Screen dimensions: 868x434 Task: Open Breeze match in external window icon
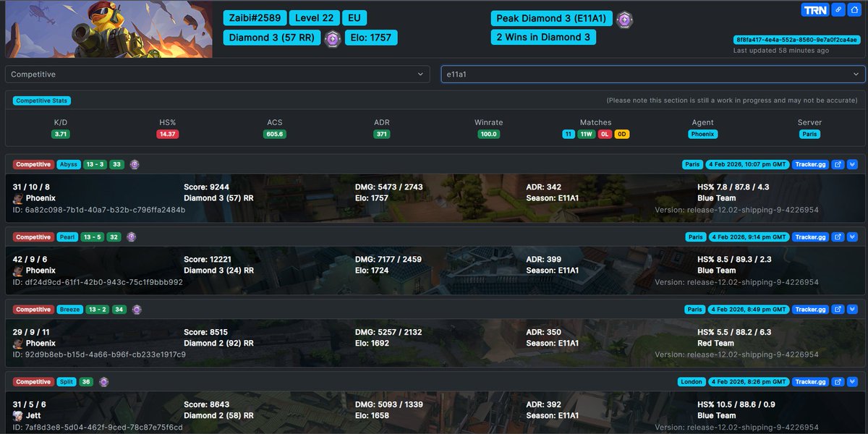tap(838, 310)
